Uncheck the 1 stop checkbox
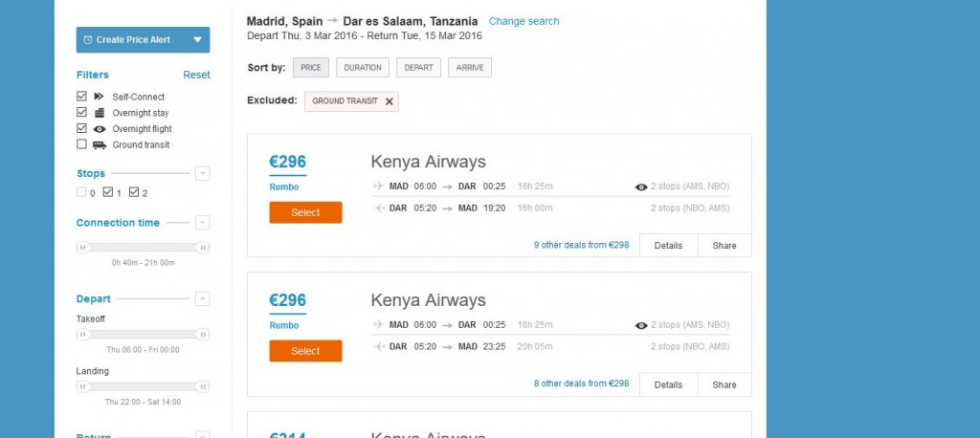Screen dimensions: 980x438 point(108,192)
